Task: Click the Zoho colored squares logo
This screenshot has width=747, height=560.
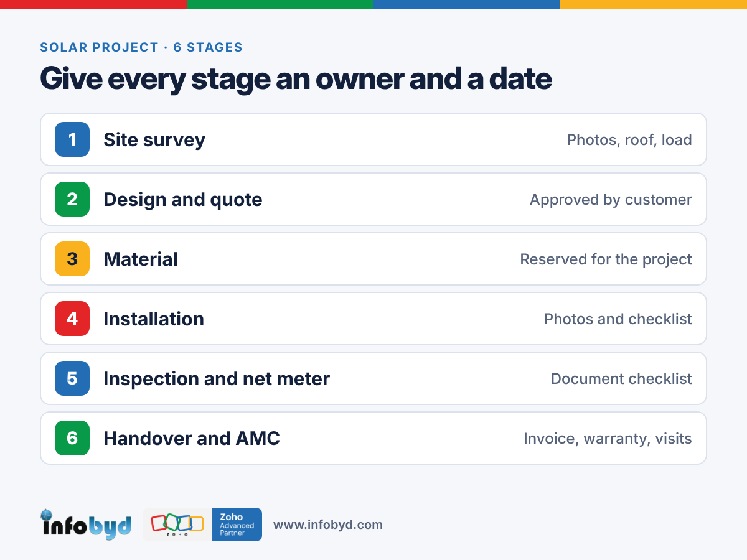Action: (x=177, y=525)
